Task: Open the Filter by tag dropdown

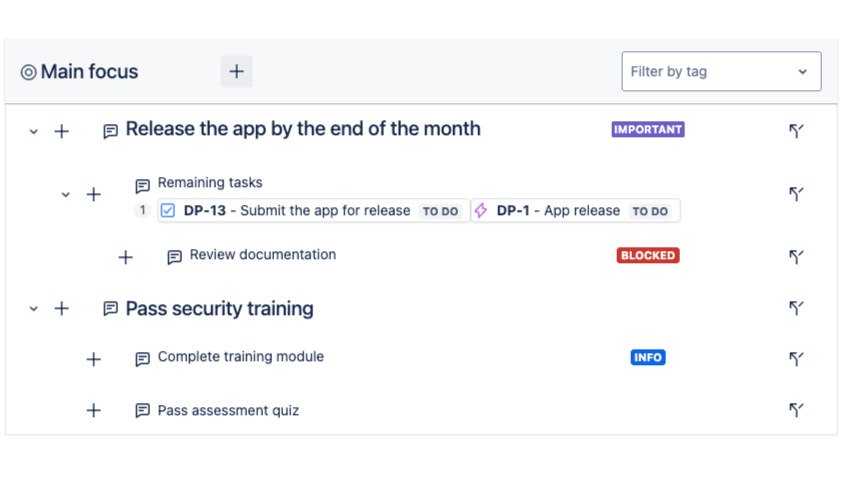Action: (x=721, y=72)
